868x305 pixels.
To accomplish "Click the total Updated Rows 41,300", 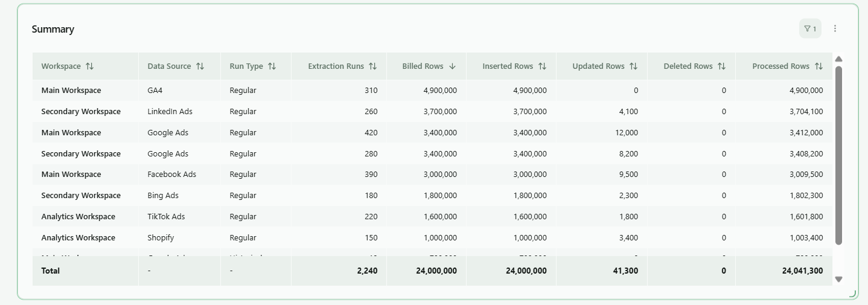I will (625, 271).
